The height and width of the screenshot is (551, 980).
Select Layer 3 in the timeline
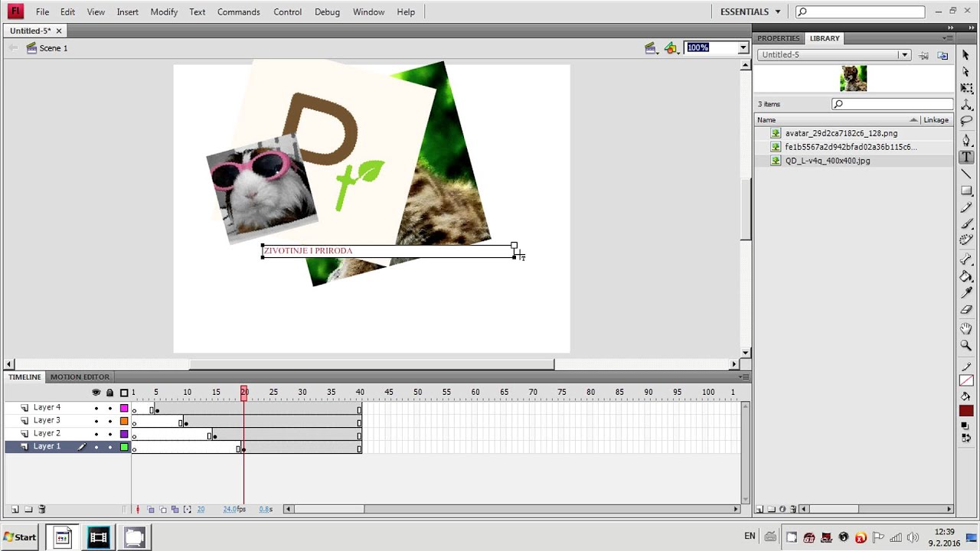(x=47, y=420)
